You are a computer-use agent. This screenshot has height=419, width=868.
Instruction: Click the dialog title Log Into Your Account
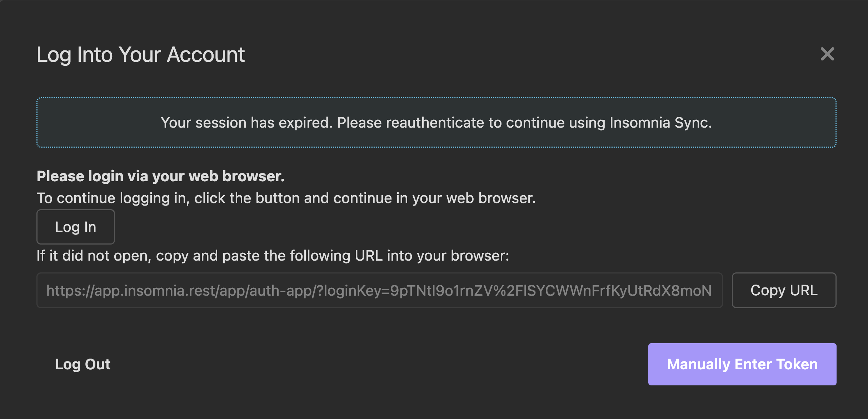coord(141,54)
